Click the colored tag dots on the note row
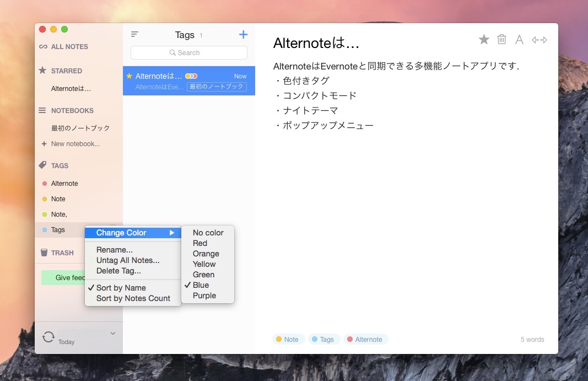 (191, 76)
